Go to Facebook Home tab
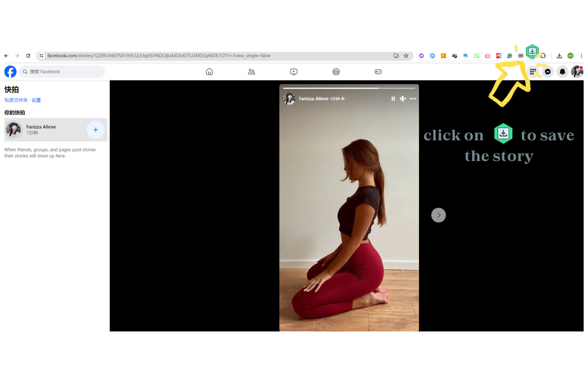Viewport: 588px width, 368px height. point(209,72)
